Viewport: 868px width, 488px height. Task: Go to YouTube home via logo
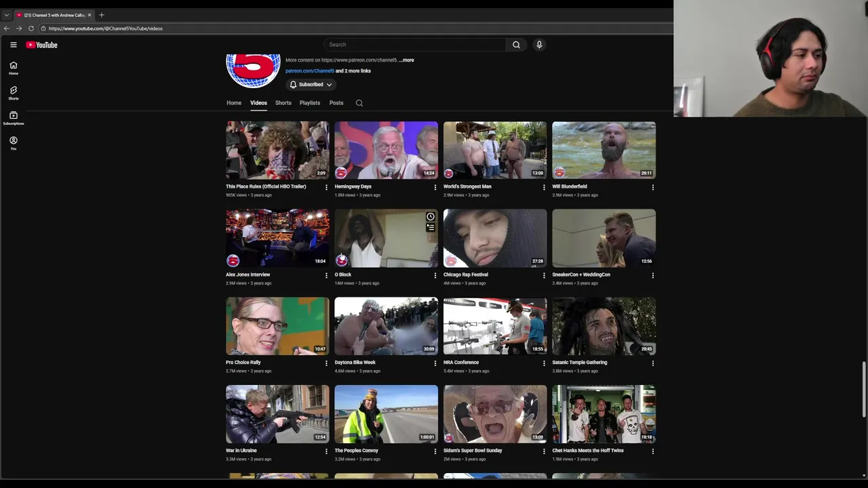pyautogui.click(x=41, y=45)
